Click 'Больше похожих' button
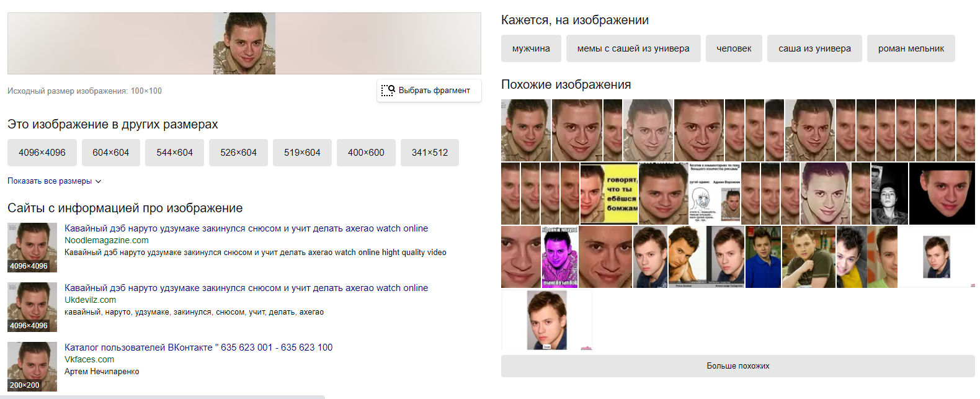The width and height of the screenshot is (980, 399). [738, 366]
